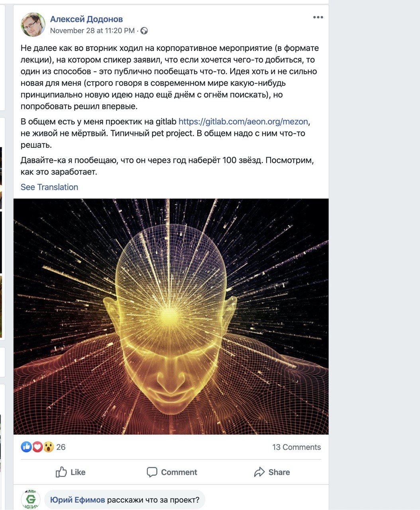Click the Share text label
This screenshot has height=510, width=420.
[279, 472]
